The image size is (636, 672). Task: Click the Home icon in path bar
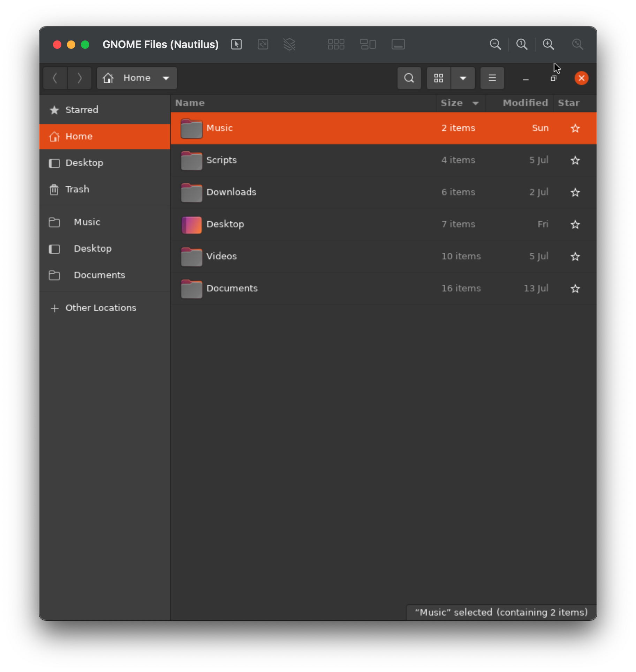click(x=108, y=78)
